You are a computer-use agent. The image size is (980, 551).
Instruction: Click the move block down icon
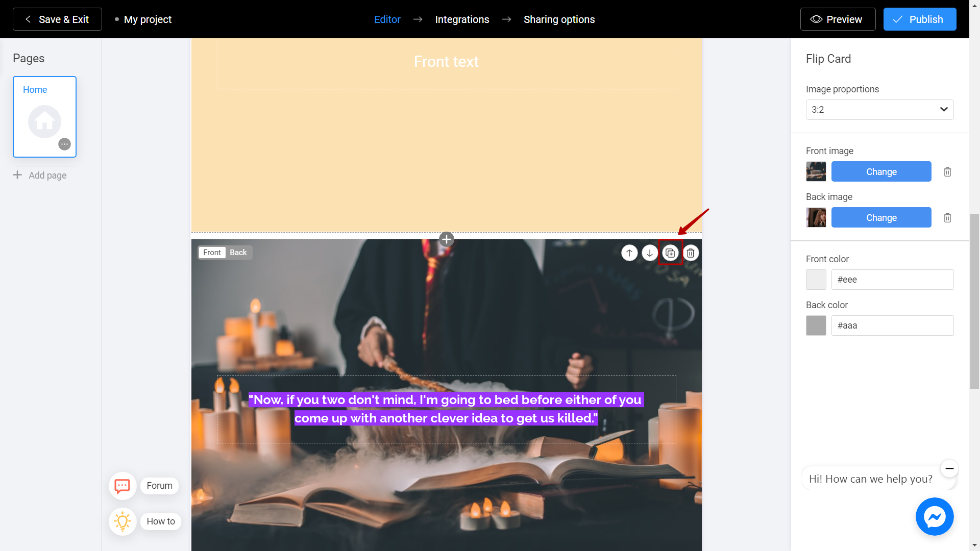650,253
